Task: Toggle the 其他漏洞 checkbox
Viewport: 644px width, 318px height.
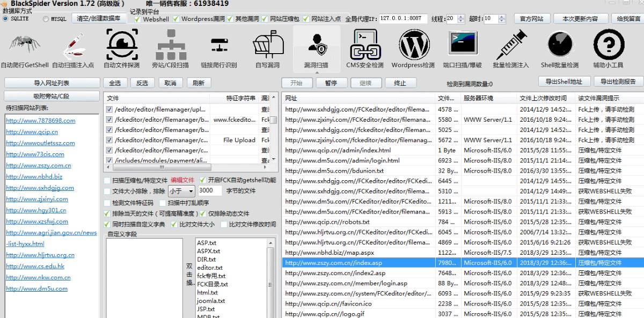Action: coord(230,19)
